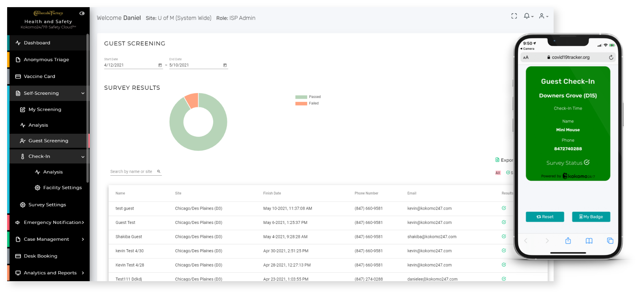This screenshot has height=308, width=644.
Task: Click the Emergency Notification speaker icon
Action: [x=18, y=223]
